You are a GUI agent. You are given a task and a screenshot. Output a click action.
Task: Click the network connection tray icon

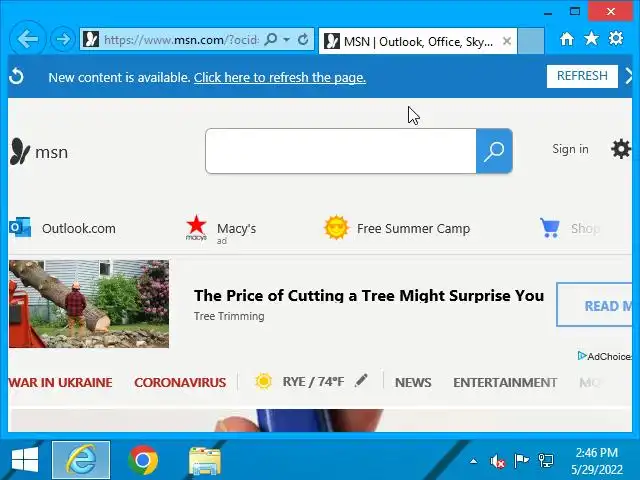pyautogui.click(x=545, y=460)
